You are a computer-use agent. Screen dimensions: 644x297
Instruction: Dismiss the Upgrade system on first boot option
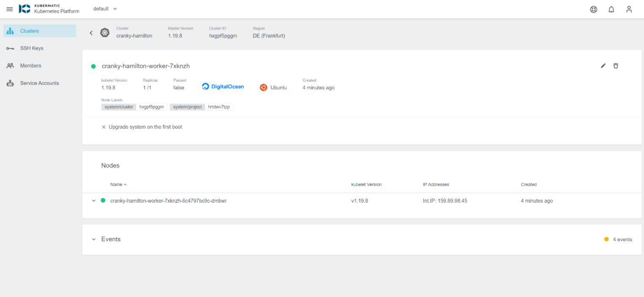104,126
